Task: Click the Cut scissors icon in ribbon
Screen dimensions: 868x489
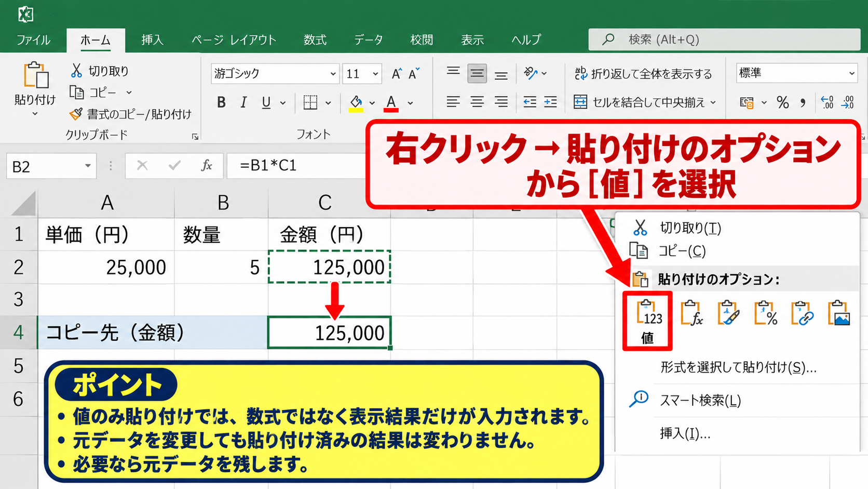Action: click(76, 70)
